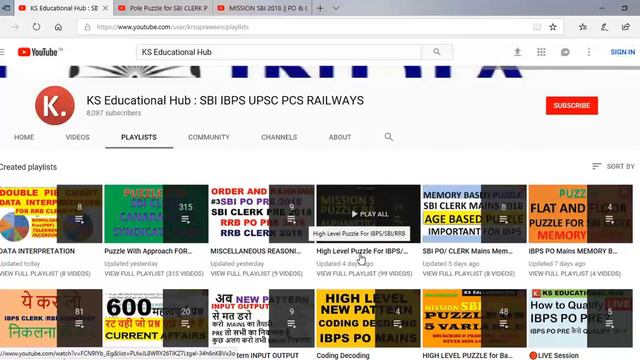Open the YouTube hamburger guide menu
640x360 pixels.
point(2,52)
